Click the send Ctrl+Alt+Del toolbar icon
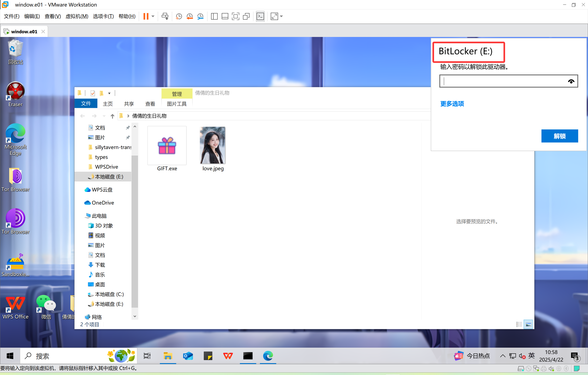The width and height of the screenshot is (588, 375). [165, 16]
